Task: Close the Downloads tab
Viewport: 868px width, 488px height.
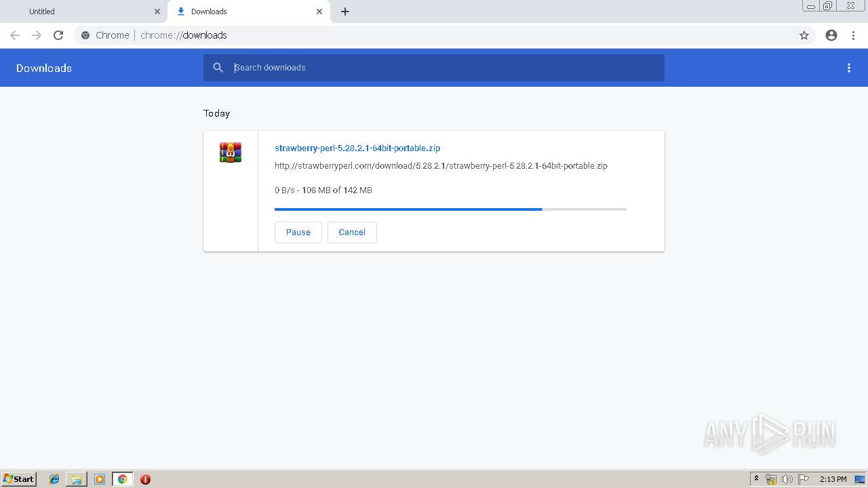Action: 319,12
